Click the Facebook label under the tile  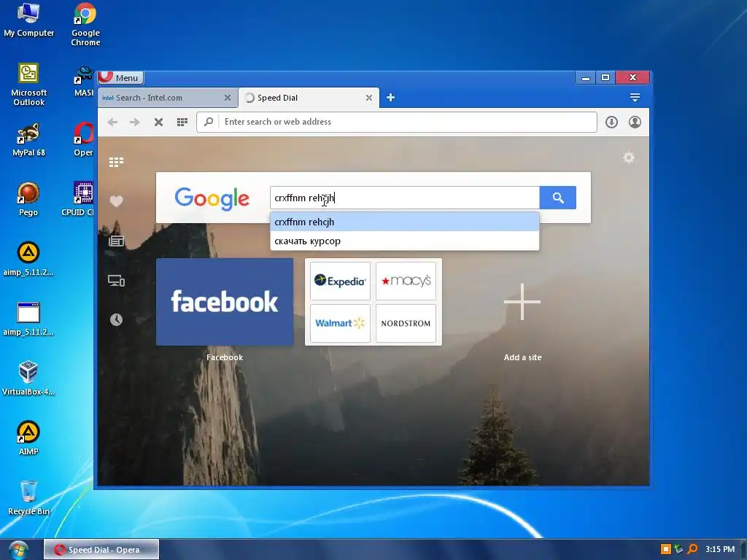225,357
